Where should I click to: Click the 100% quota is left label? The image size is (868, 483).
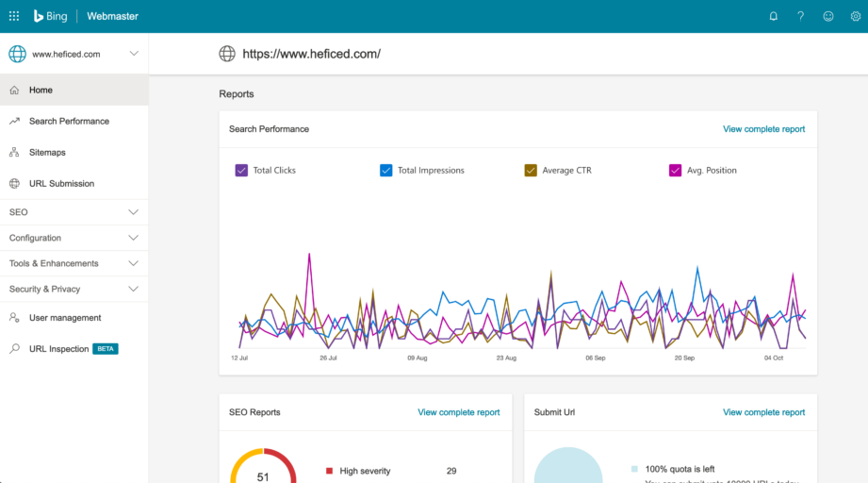(x=680, y=469)
